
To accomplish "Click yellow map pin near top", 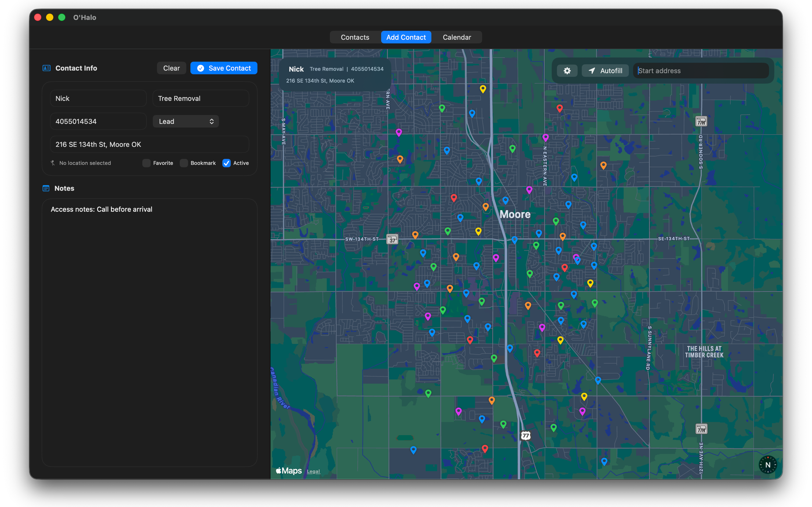I will (483, 89).
